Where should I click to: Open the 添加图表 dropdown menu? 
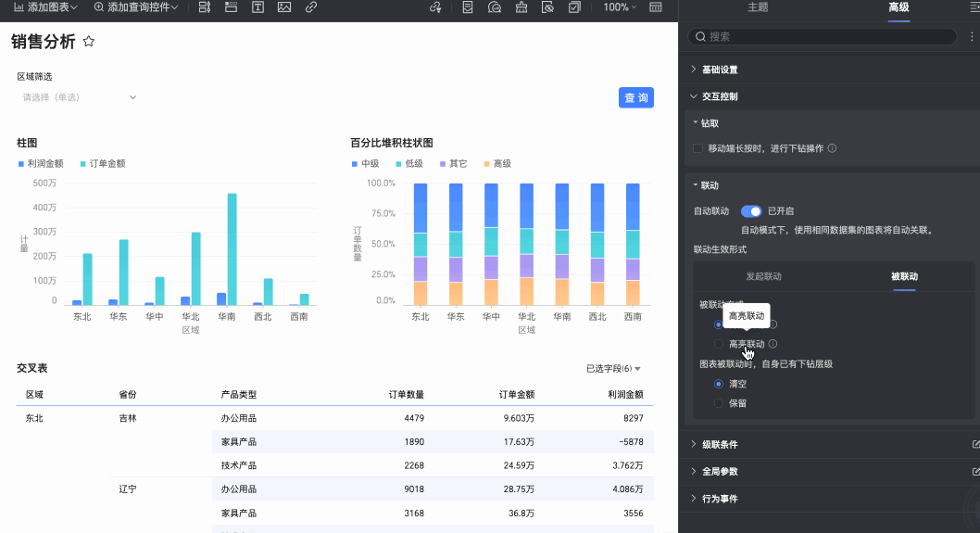pos(45,7)
